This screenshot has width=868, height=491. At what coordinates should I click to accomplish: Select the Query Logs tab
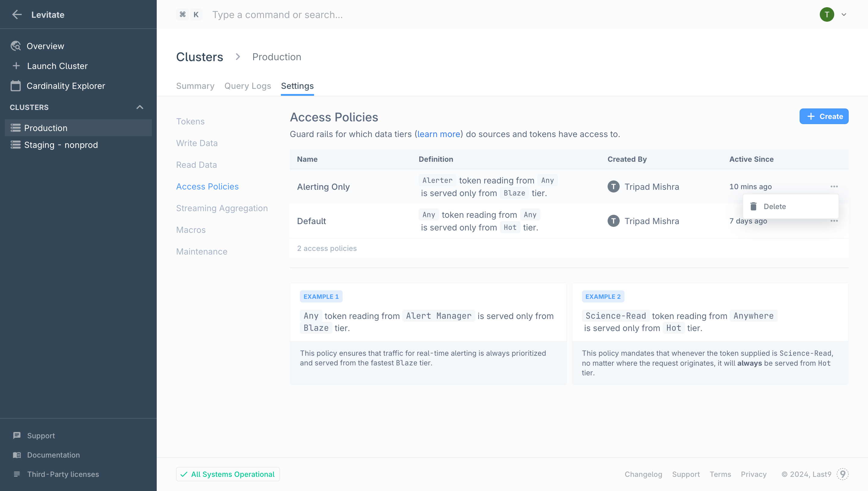[248, 86]
